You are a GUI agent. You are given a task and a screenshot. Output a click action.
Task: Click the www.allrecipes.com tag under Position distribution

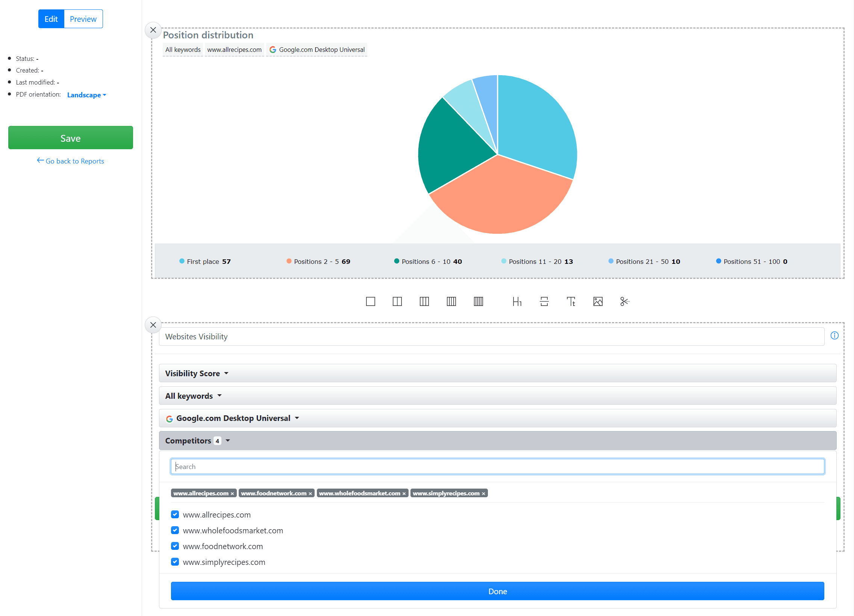234,50
